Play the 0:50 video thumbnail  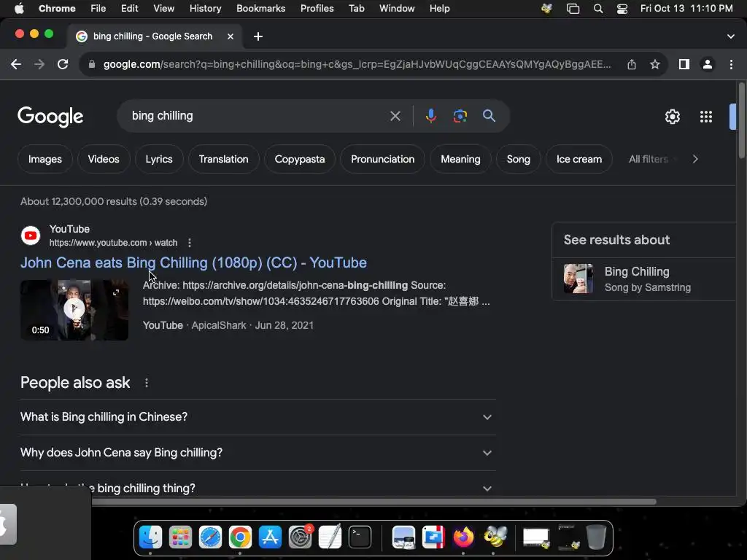(74, 310)
